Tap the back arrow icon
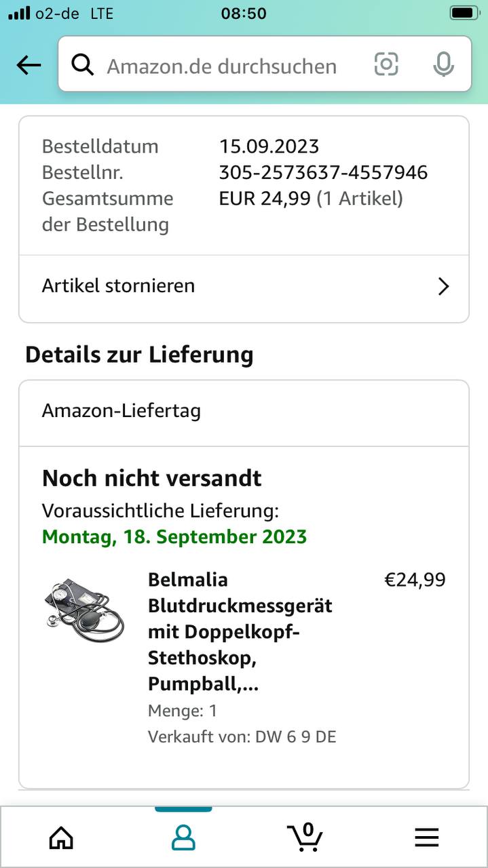This screenshot has height=868, width=488. [x=29, y=65]
